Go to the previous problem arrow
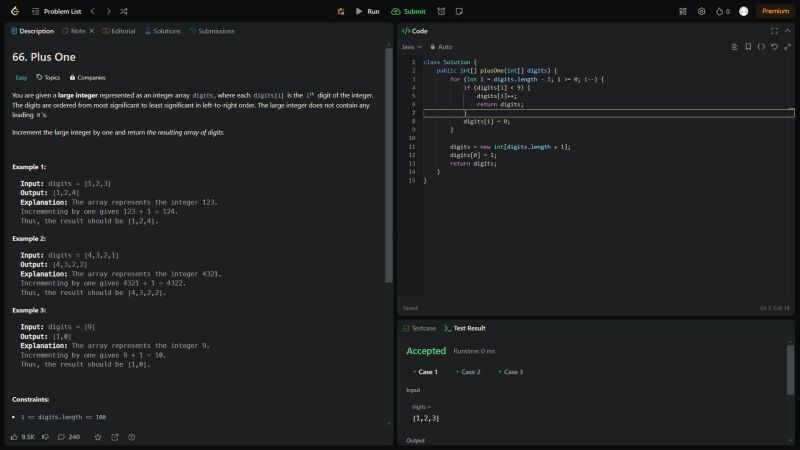 coord(92,11)
